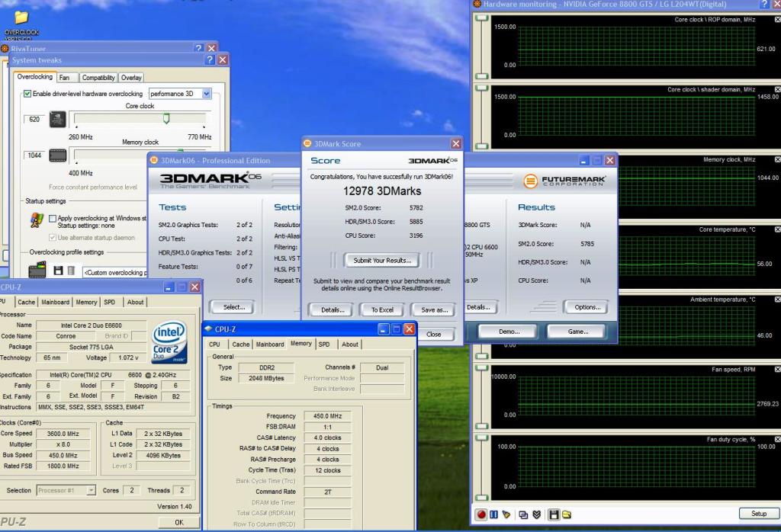Click OK in the CPU-Z processor window
Image resolution: width=781 pixels, height=532 pixels.
coord(178,523)
